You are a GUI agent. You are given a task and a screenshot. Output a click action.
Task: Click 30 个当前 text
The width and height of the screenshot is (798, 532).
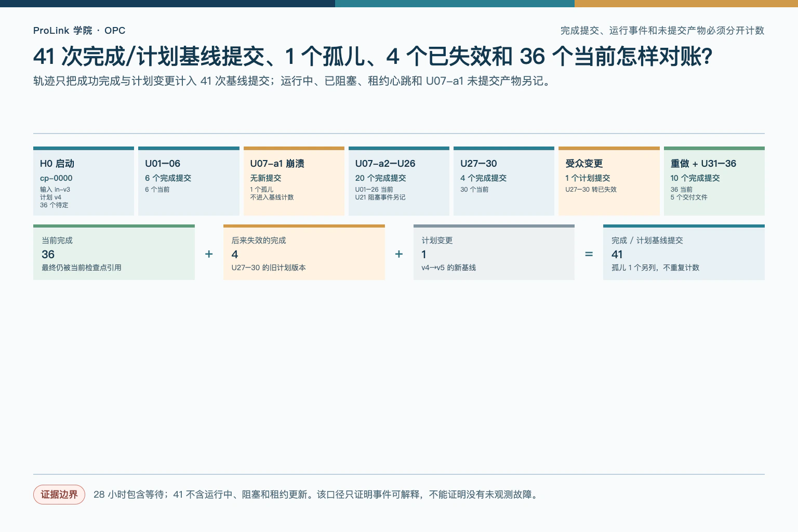coord(474,190)
